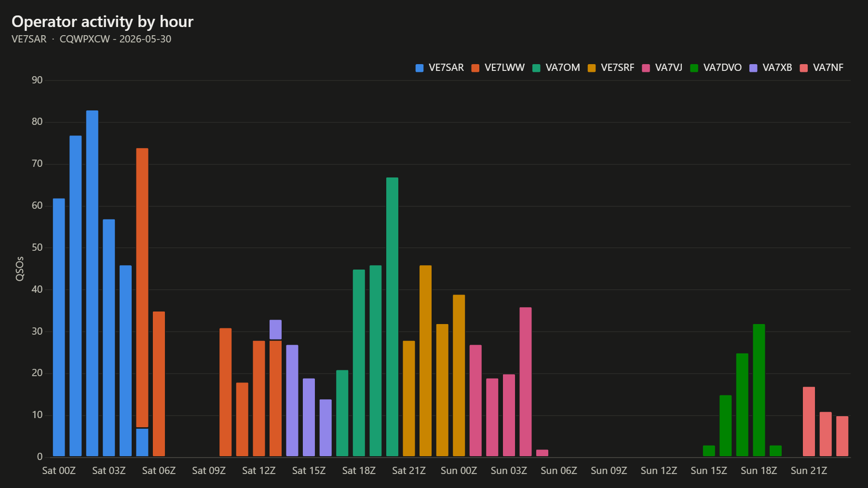Click the 'QSOs' y-axis title

pos(20,269)
